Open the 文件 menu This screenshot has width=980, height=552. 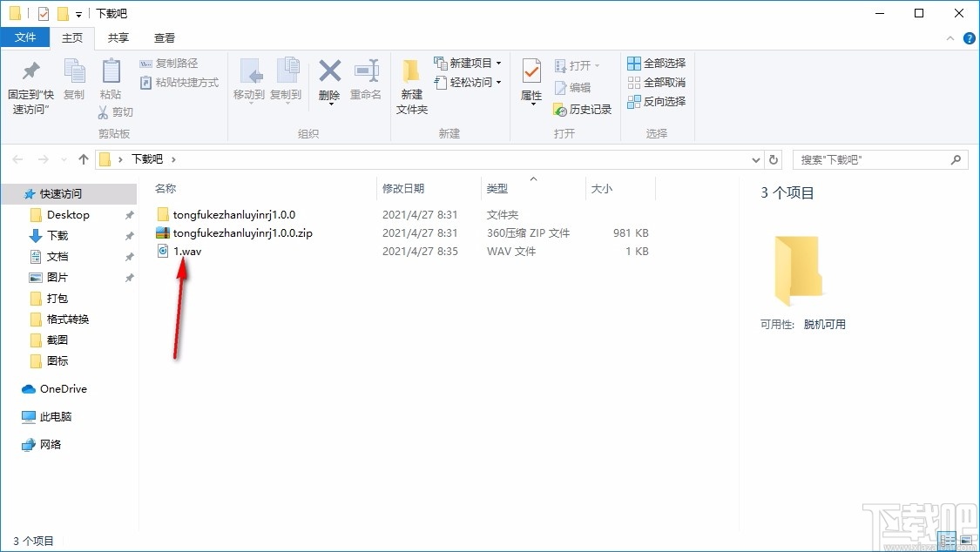coord(25,37)
